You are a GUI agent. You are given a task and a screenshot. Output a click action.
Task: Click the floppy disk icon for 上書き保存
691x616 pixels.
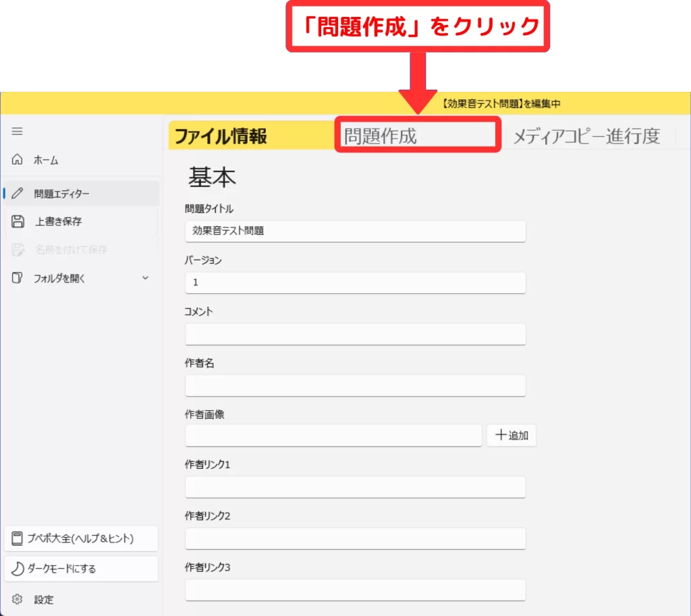click(18, 221)
